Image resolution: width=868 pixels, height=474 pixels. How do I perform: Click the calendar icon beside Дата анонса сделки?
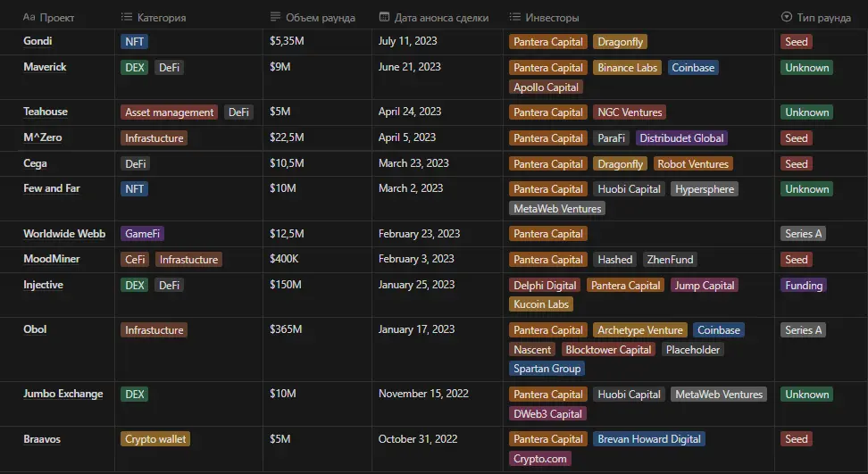point(384,17)
